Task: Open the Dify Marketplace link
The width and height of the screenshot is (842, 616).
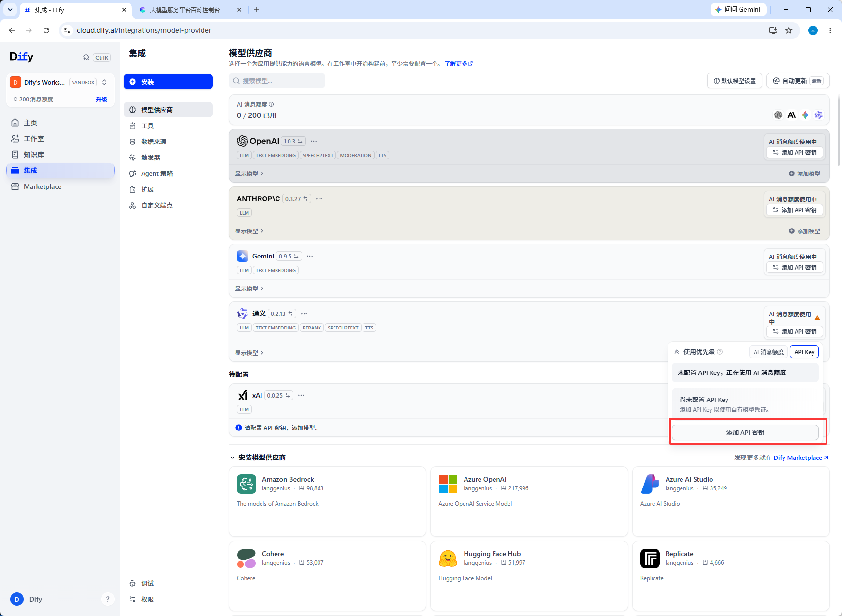Action: coord(801,458)
